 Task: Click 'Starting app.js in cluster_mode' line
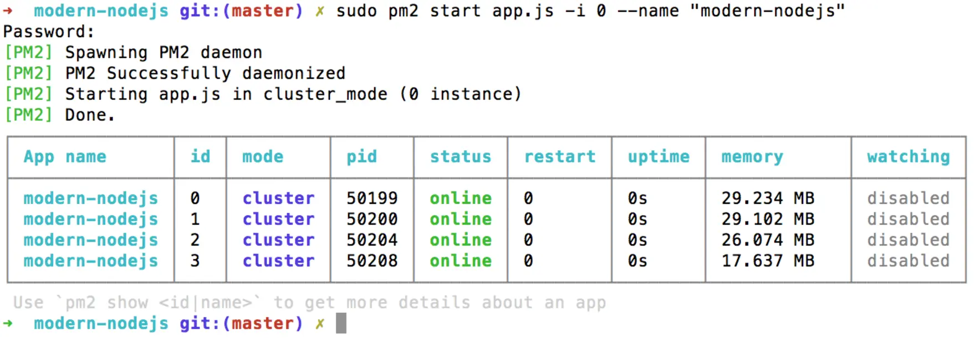coord(226,94)
